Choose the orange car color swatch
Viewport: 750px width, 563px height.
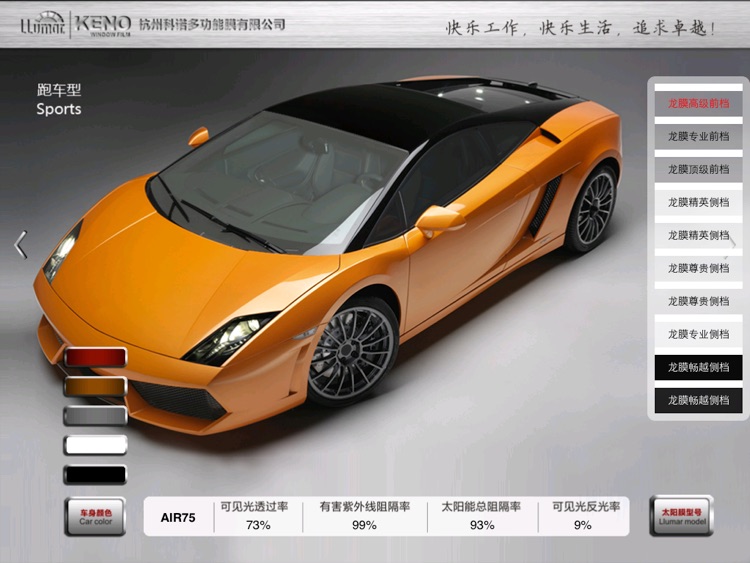(95, 386)
